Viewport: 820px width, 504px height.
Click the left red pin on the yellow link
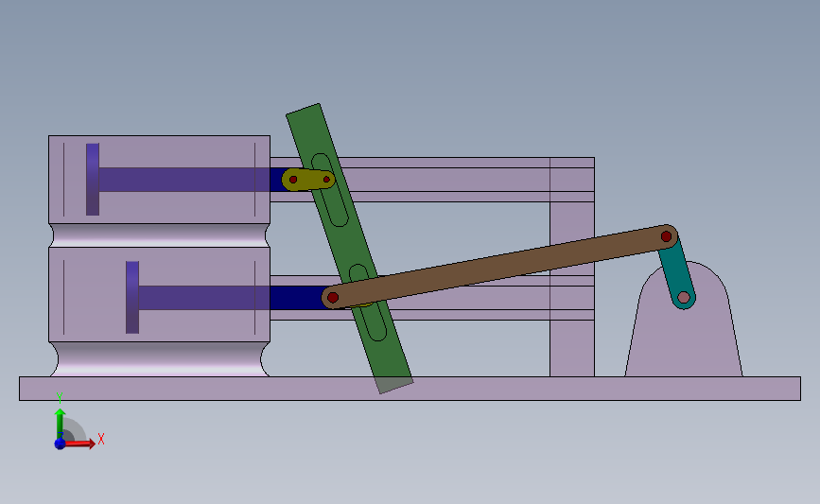(x=293, y=180)
